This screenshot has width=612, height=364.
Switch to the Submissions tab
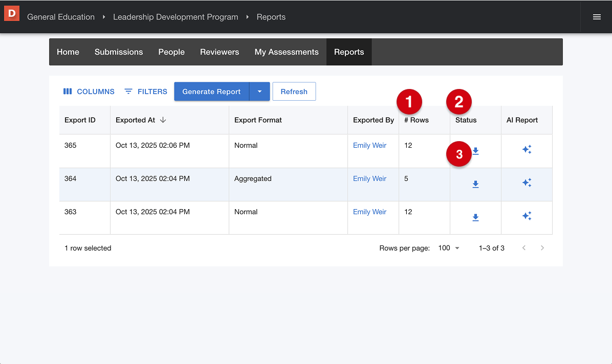pos(119,52)
